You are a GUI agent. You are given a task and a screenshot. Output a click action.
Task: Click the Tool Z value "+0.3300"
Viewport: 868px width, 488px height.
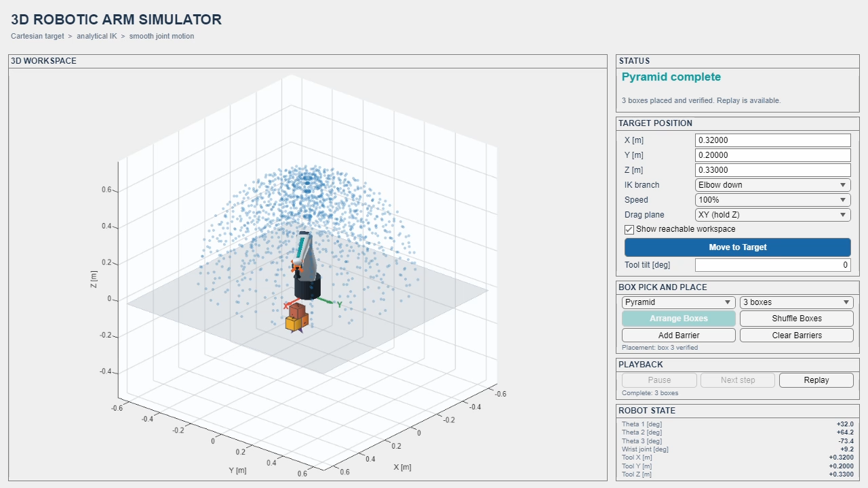pyautogui.click(x=841, y=474)
